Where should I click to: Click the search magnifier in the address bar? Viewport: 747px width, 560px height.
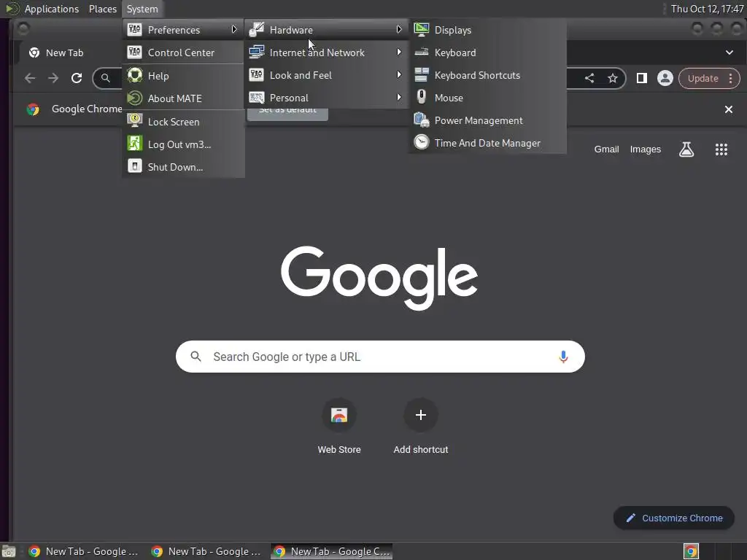pyautogui.click(x=106, y=78)
